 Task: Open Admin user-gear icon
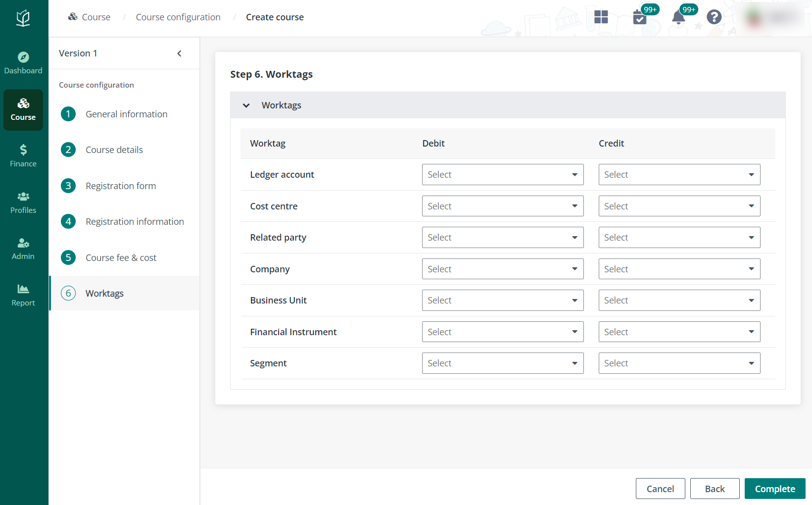click(23, 243)
